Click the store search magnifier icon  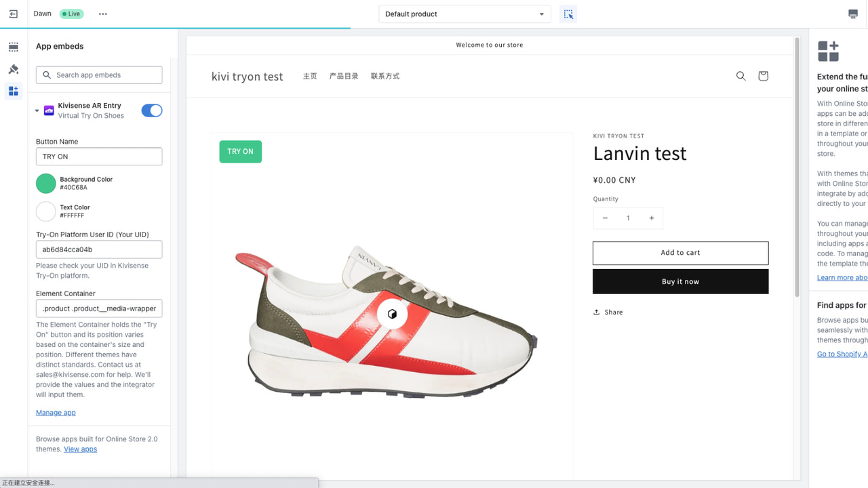pyautogui.click(x=741, y=76)
